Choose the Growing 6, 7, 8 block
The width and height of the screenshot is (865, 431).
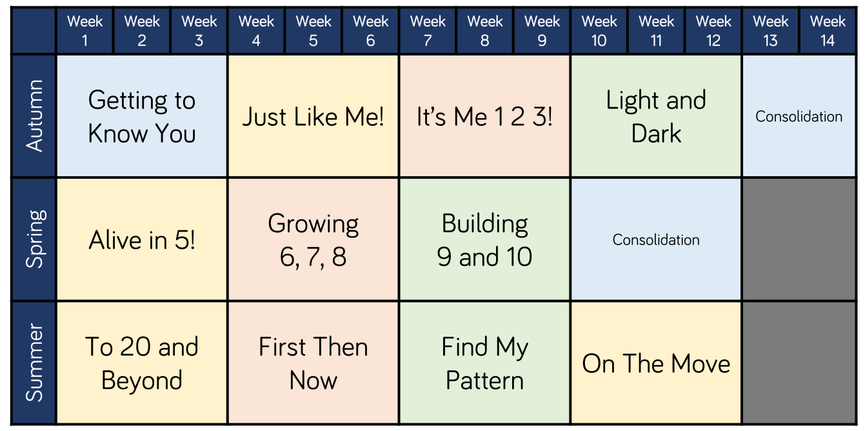click(313, 240)
